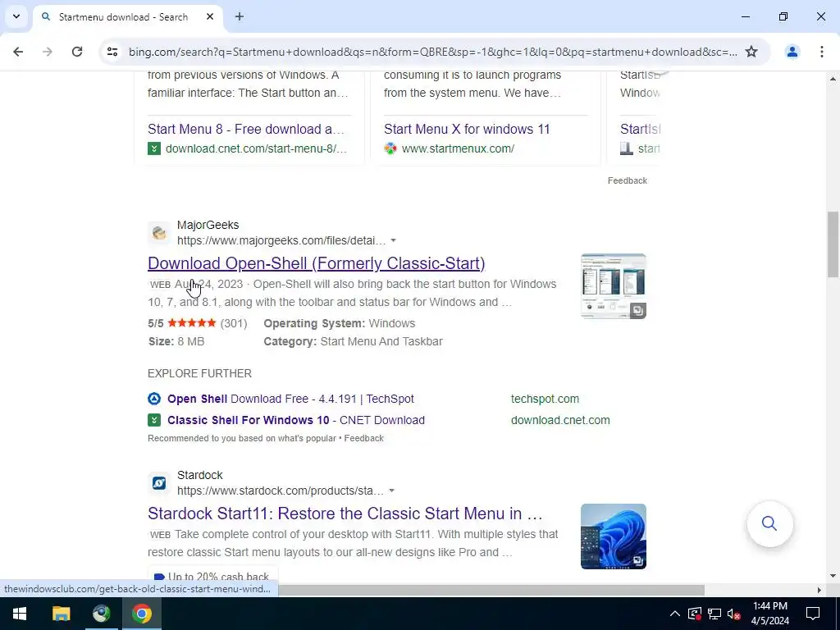The image size is (840, 630).
Task: Click the tray icon with red badge
Action: click(694, 614)
